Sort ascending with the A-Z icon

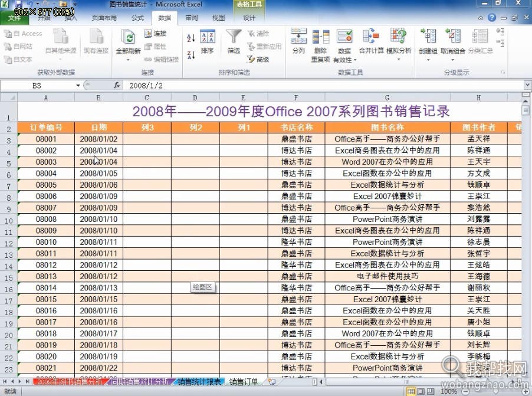[x=191, y=38]
